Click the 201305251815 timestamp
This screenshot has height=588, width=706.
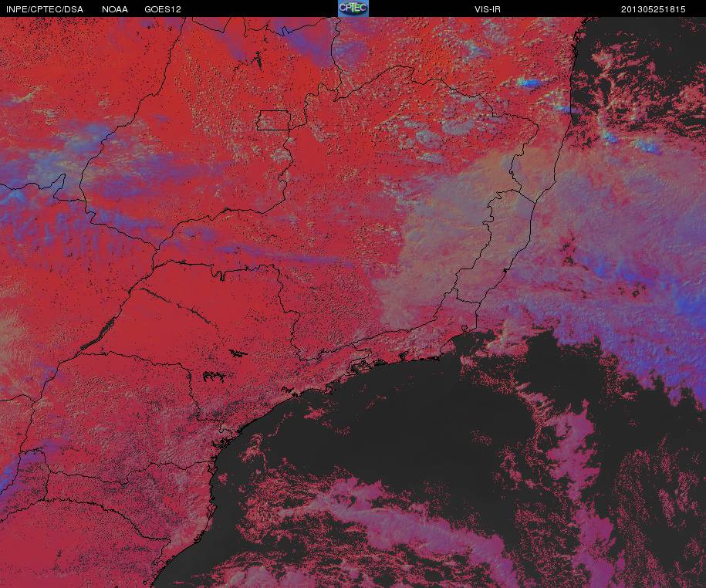point(654,9)
